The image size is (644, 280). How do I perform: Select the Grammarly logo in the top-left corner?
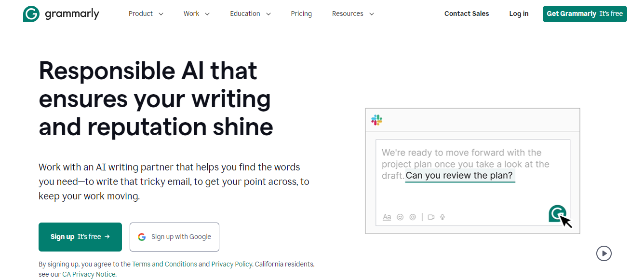(x=61, y=14)
